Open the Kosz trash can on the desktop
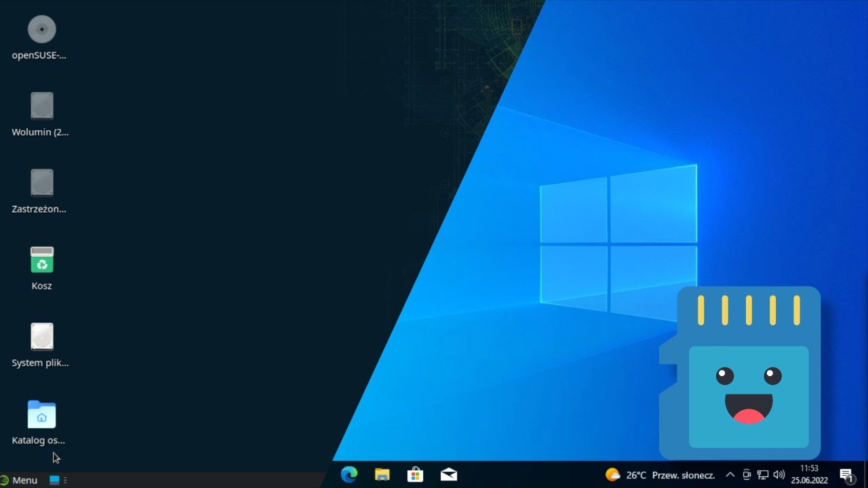Viewport: 868px width, 488px height. point(41,259)
